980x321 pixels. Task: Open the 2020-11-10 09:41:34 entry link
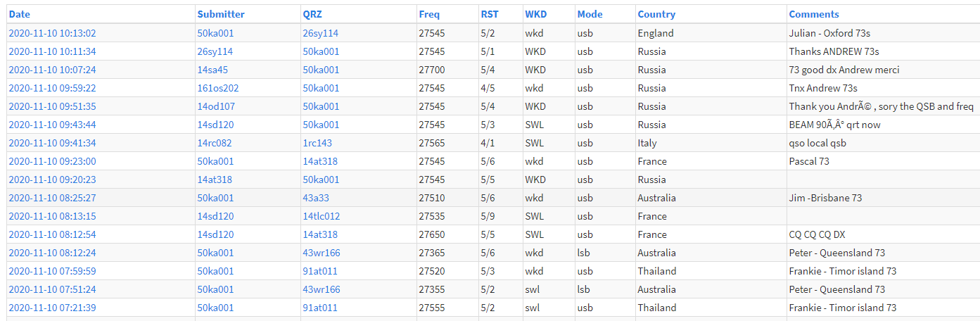pos(52,143)
